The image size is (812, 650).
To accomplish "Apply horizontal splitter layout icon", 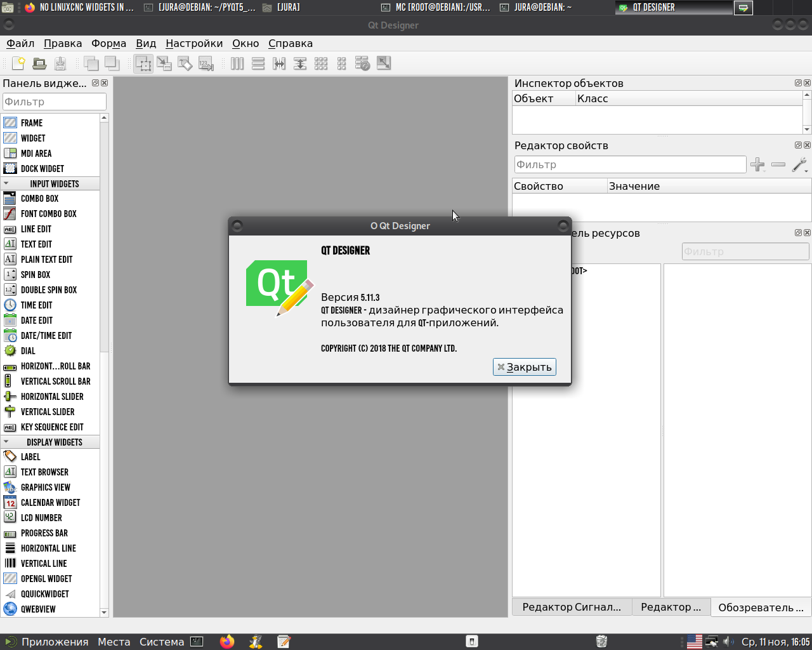I will (279, 63).
